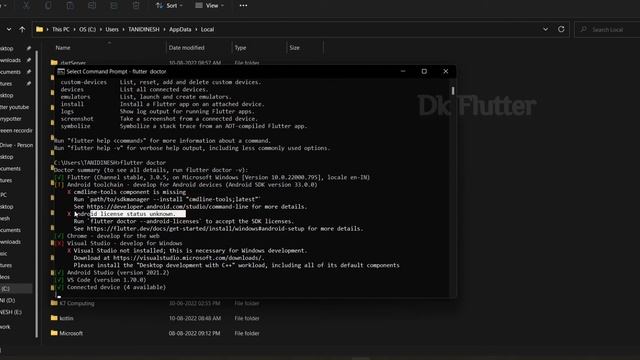640x360 pixels.
Task: Click date 10-08-2022 08:48 AM for kotlin
Action: coord(195,318)
